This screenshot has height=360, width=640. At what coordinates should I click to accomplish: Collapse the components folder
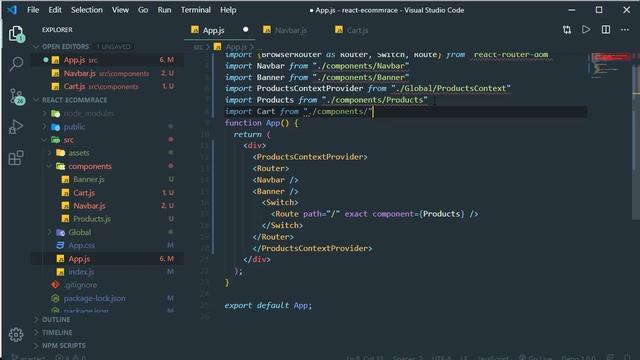(90, 167)
